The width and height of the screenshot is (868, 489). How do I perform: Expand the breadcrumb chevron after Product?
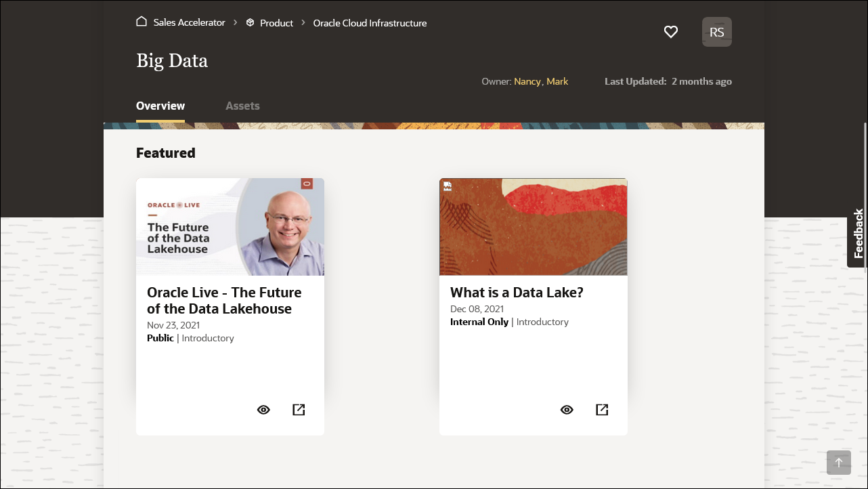point(303,22)
